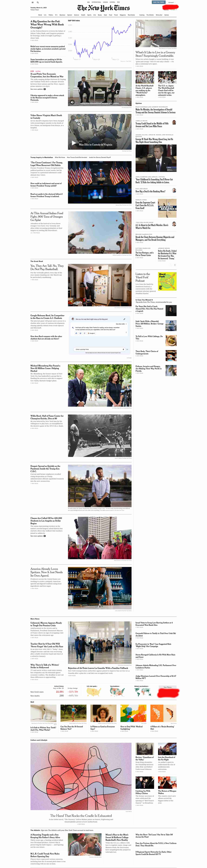Screen dimensions: 207x868
Task: Unmute the Xi and Putin video
Action: click(x=72, y=102)
